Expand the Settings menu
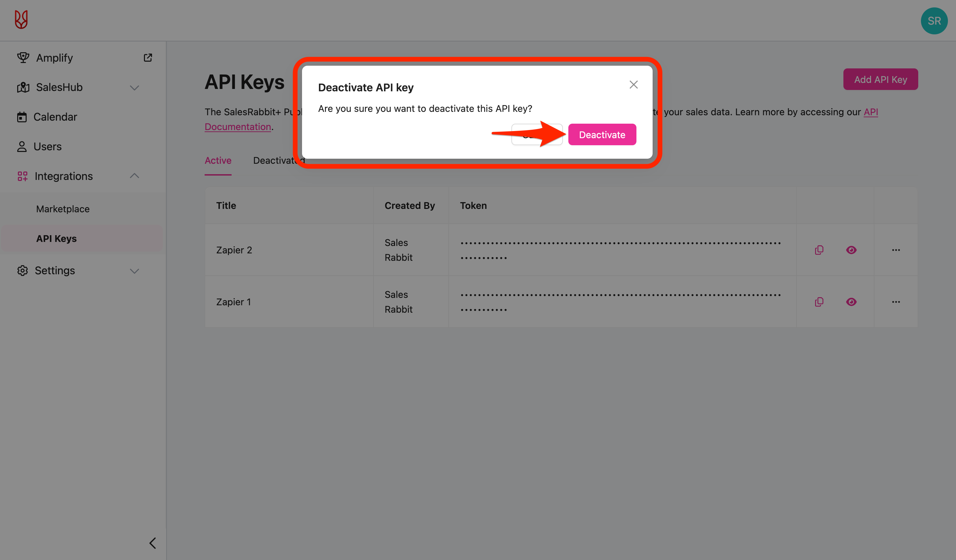This screenshot has height=560, width=956. (134, 271)
